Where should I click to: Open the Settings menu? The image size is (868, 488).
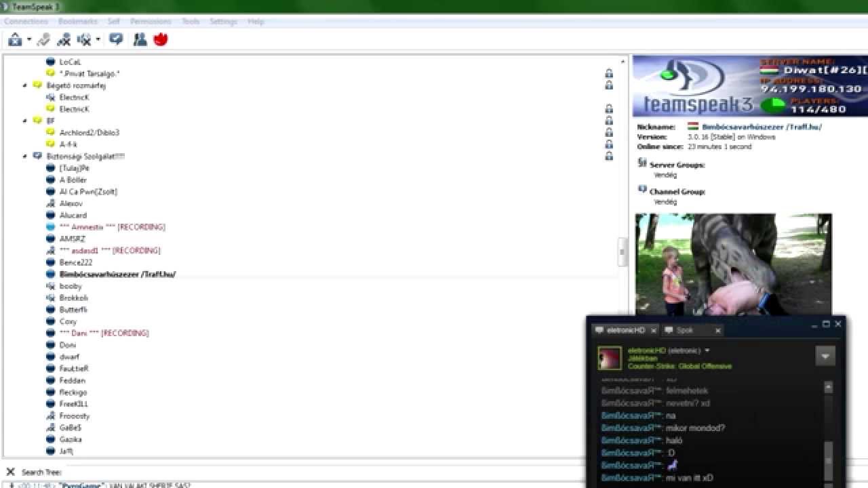pyautogui.click(x=223, y=22)
